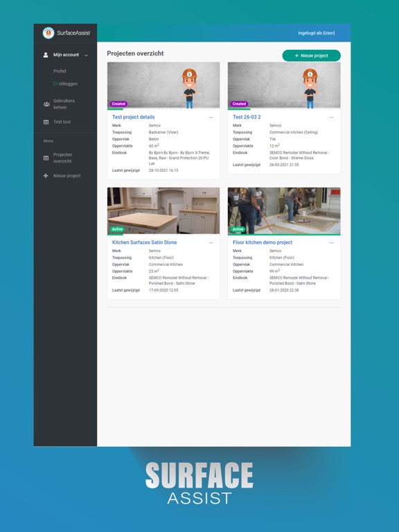Viewport: 399px width, 532px height.
Task: Click the surface area value 99 m²
Action: coord(274,271)
